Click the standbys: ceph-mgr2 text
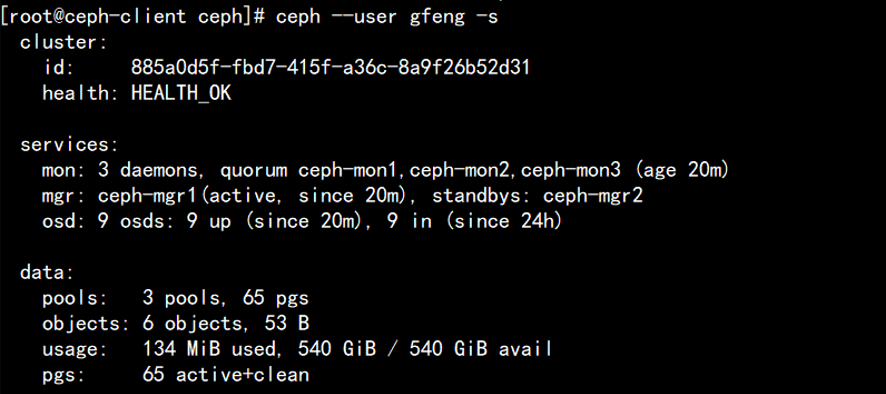This screenshot has width=886, height=394. 538,196
